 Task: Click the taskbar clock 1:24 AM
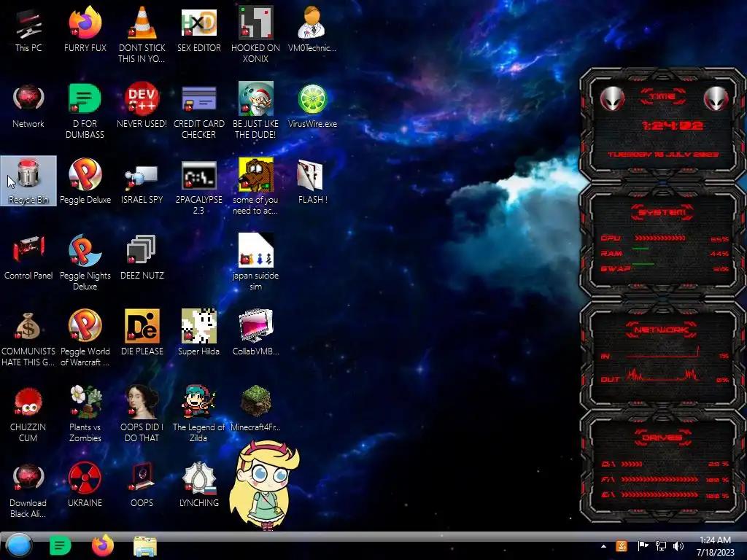coord(715,546)
